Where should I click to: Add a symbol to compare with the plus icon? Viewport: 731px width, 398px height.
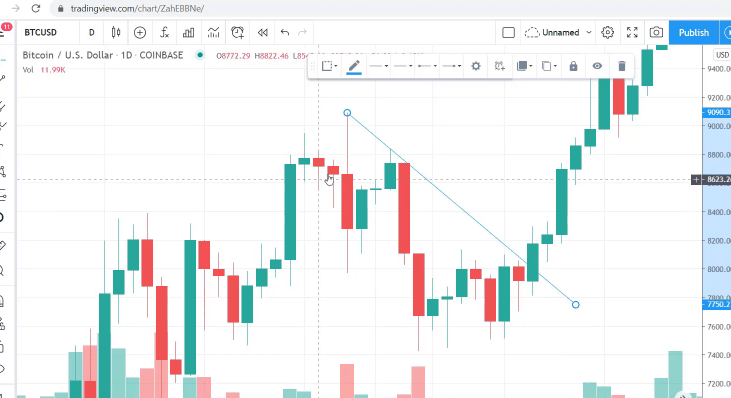click(140, 33)
